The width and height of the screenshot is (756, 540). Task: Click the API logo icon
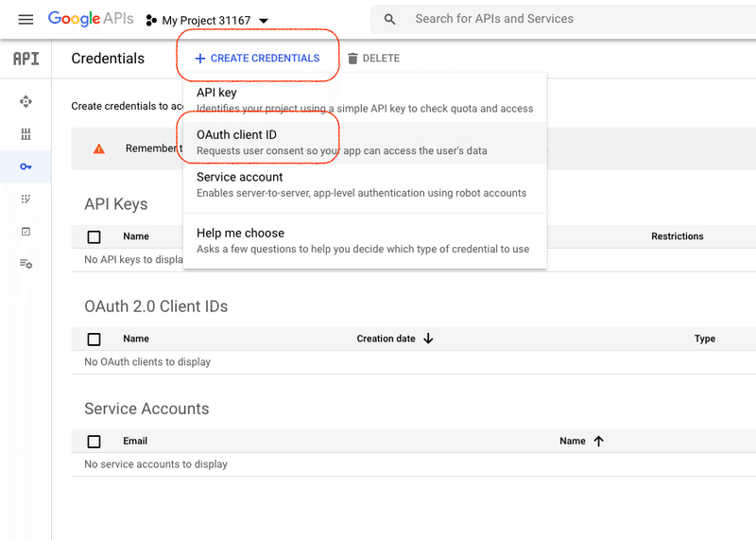pos(26,59)
